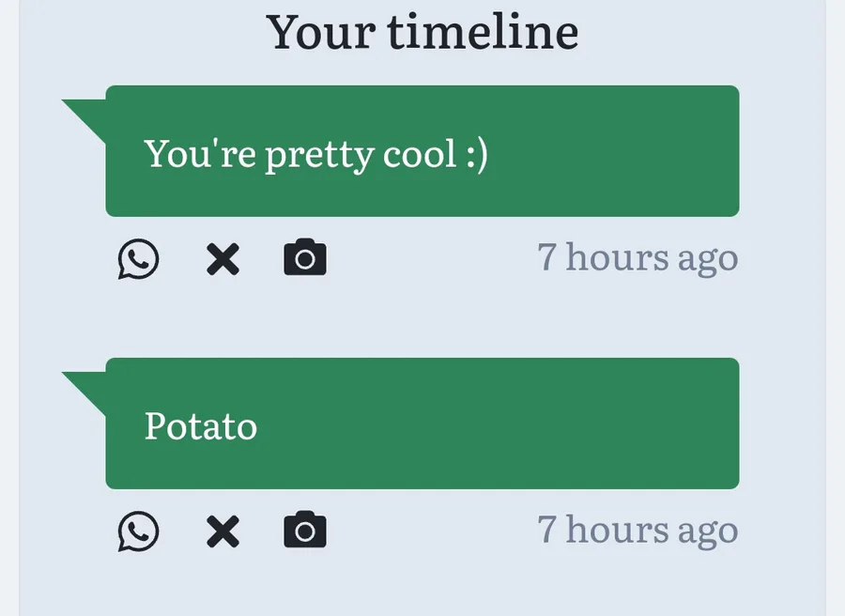
Task: Open the "You're pretty cool :)" message bubble
Action: point(422,151)
